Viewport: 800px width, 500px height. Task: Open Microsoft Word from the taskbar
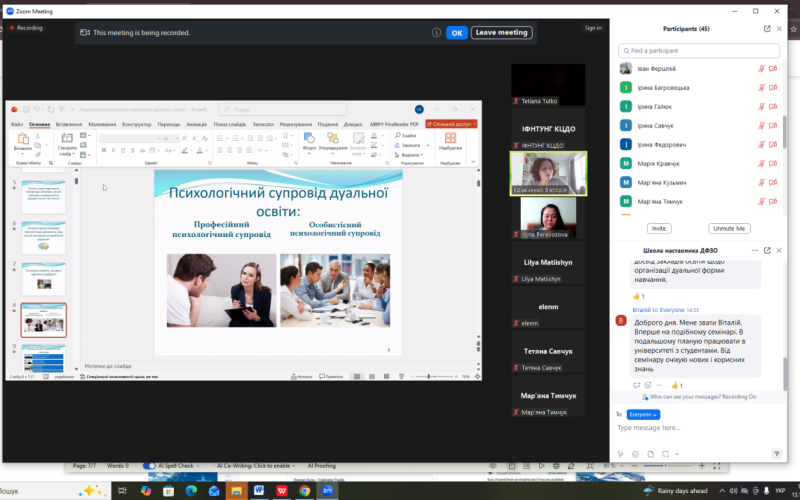[x=259, y=491]
